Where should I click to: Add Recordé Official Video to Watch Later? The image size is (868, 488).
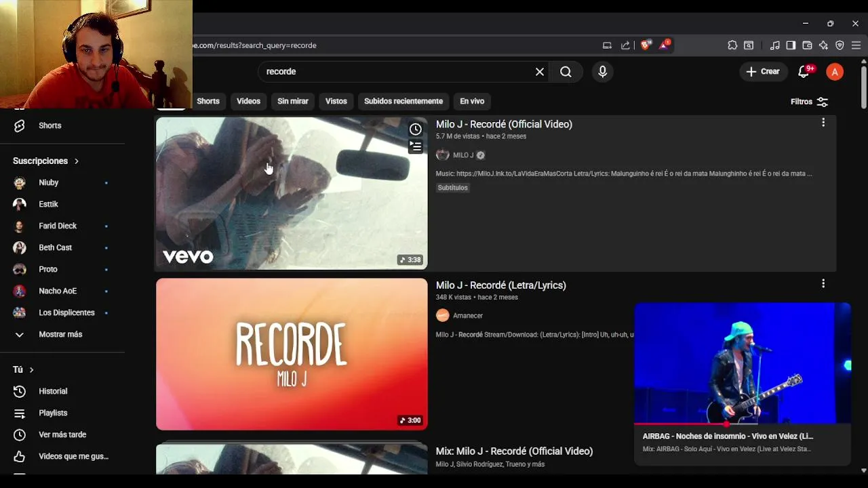416,129
